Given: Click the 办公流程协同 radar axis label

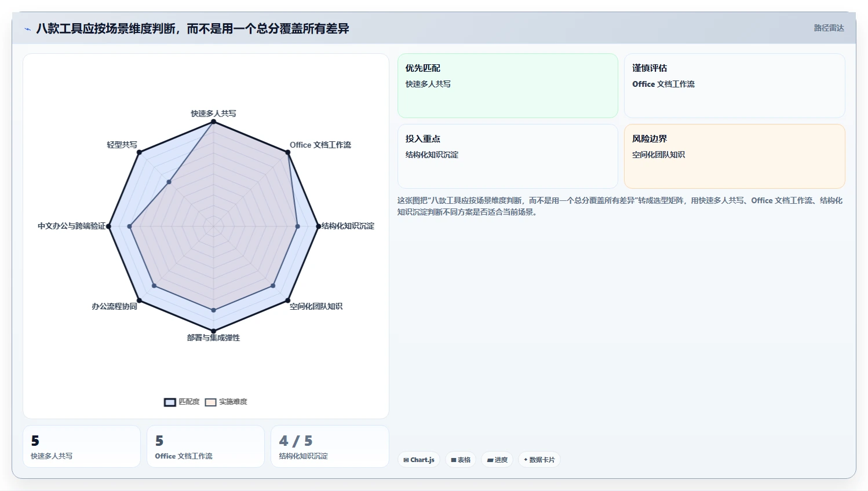Looking at the screenshot, I should (x=114, y=306).
